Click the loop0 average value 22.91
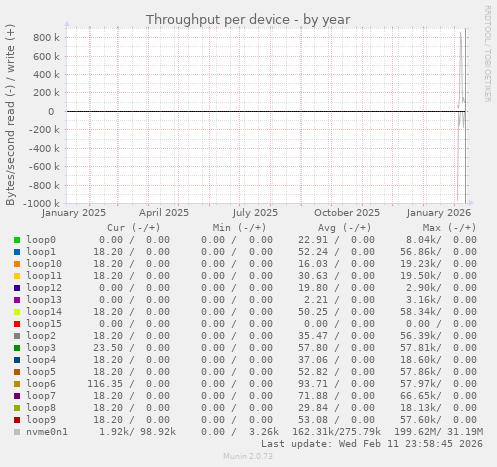The height and width of the screenshot is (467, 497). tap(313, 240)
